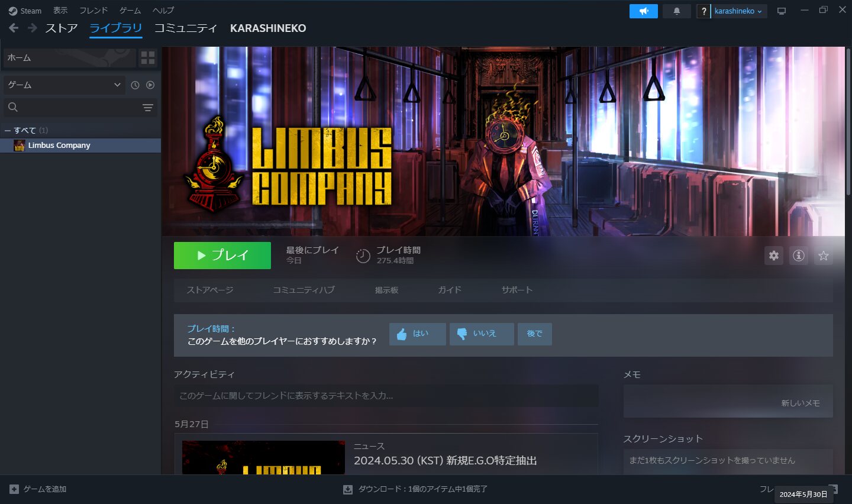Sort by recent activity clock icon

click(135, 85)
